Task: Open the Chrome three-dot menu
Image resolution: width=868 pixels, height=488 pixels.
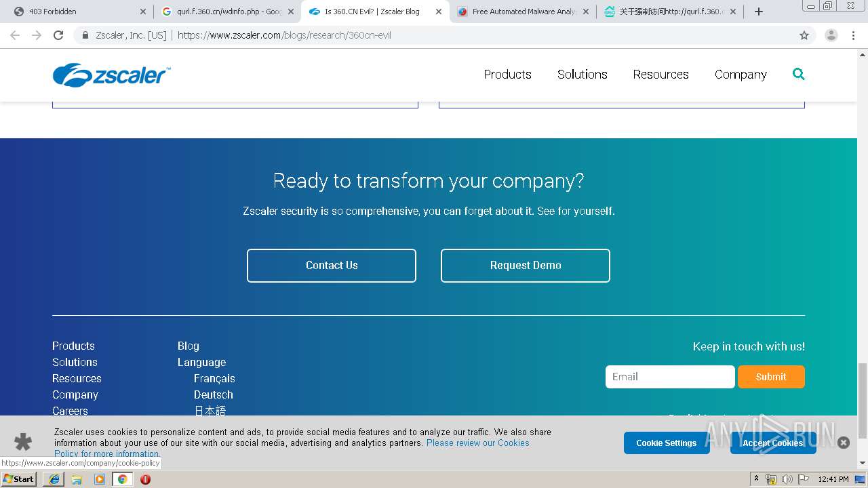Action: click(x=853, y=35)
